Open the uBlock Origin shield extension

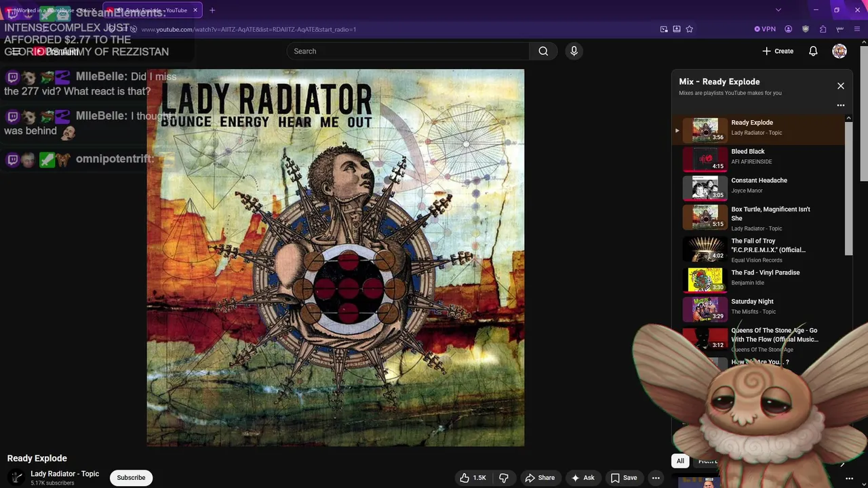(806, 29)
